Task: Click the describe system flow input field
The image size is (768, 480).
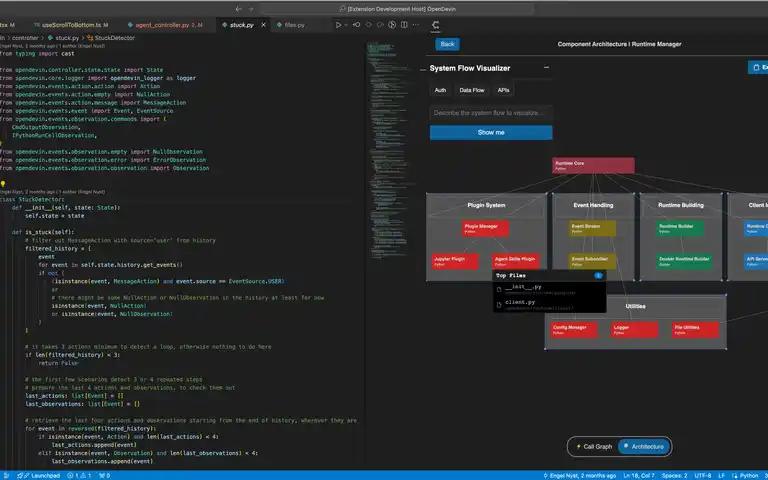Action: pos(491,113)
